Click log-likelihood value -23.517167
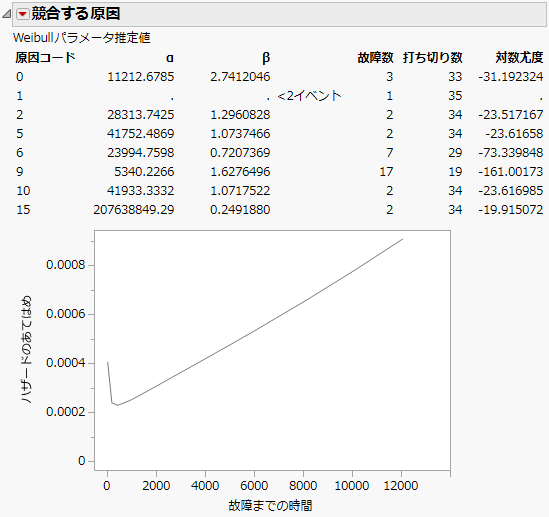The width and height of the screenshot is (549, 517). (x=511, y=114)
